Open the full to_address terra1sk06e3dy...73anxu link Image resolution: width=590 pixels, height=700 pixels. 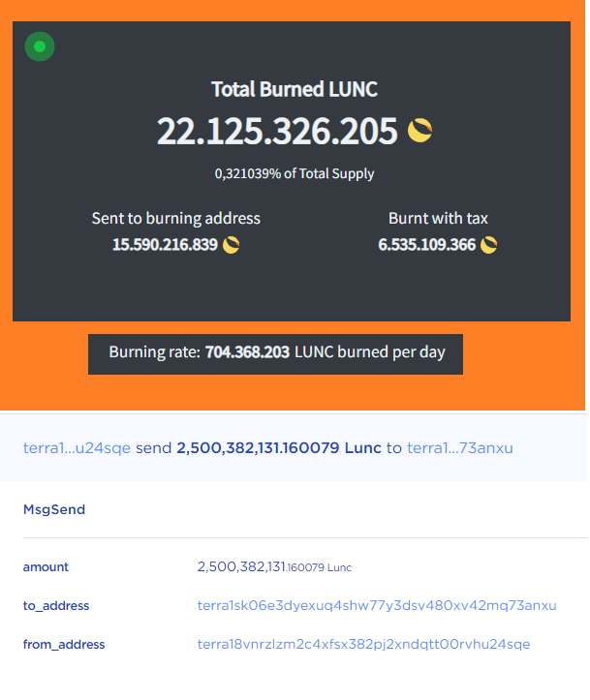[x=377, y=605]
